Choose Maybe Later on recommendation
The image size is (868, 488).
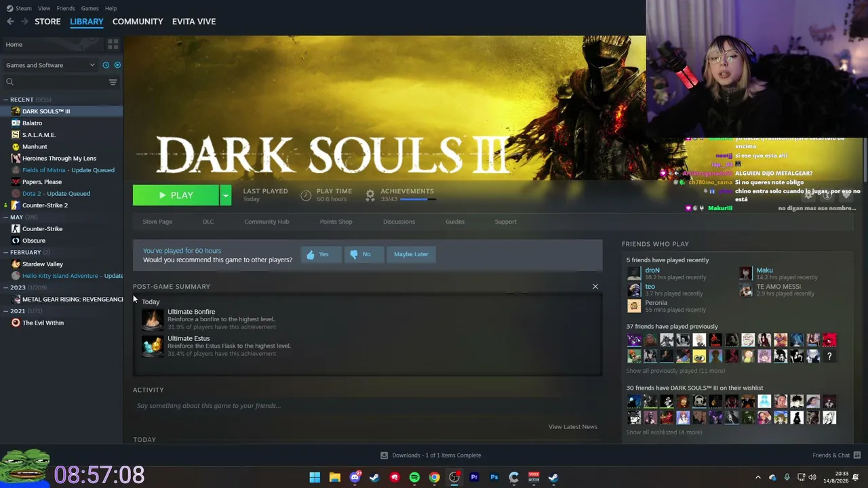tap(411, 254)
